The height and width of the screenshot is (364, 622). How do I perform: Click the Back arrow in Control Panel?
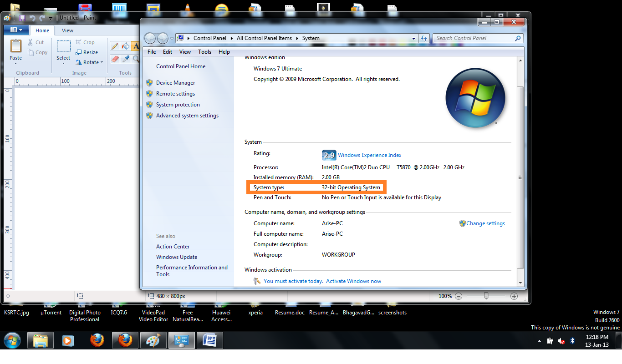click(x=150, y=38)
